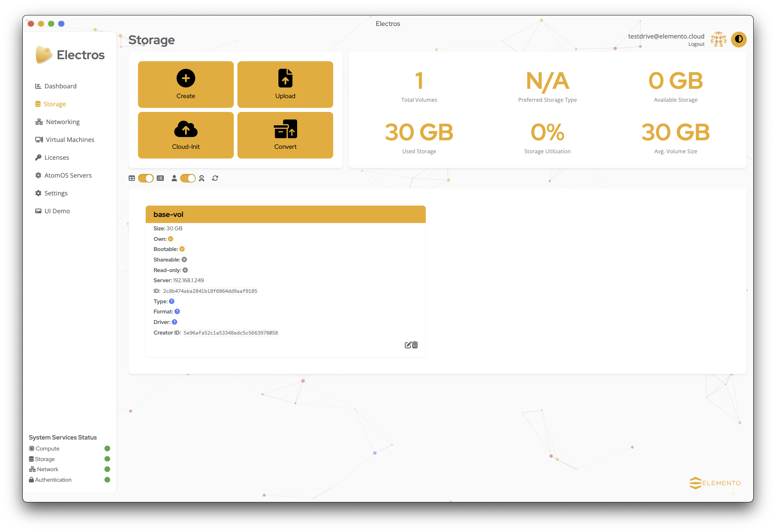The height and width of the screenshot is (532, 776).
Task: Click the grid view icon
Action: pos(132,178)
